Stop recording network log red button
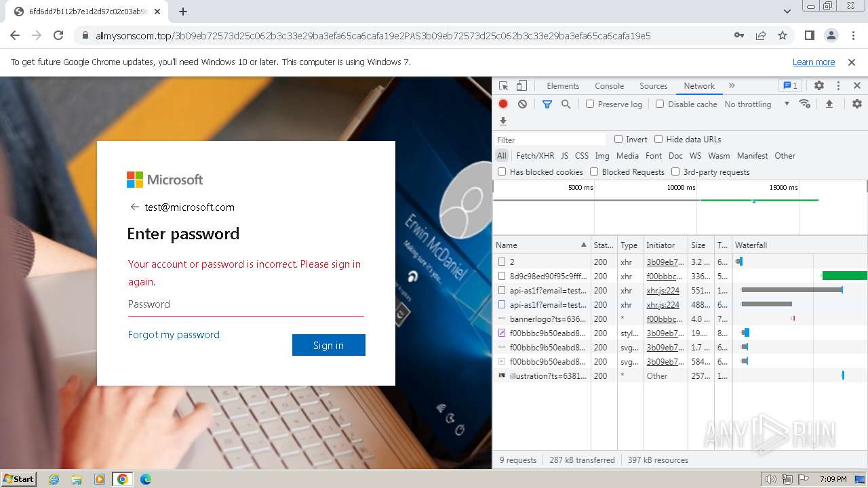 [x=503, y=104]
